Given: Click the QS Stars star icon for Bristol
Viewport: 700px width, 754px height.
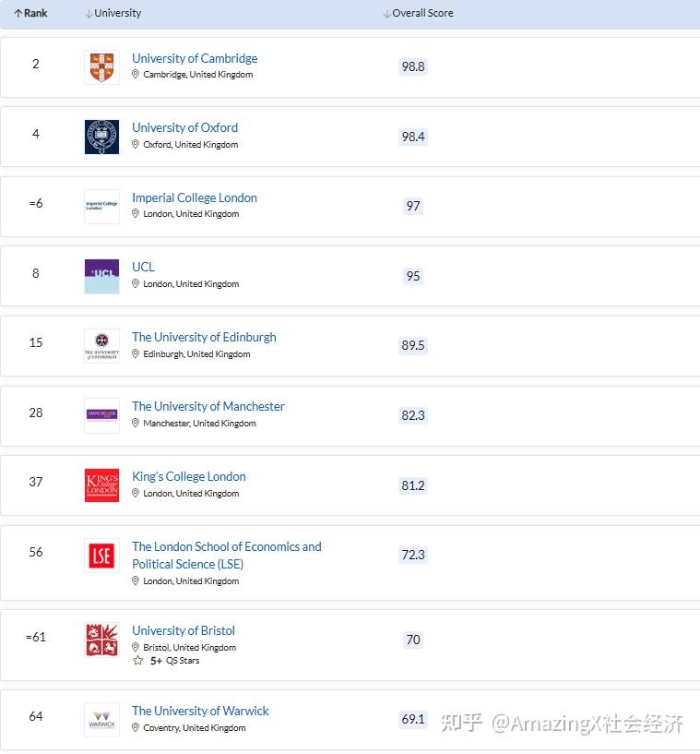Looking at the screenshot, I should 138,660.
